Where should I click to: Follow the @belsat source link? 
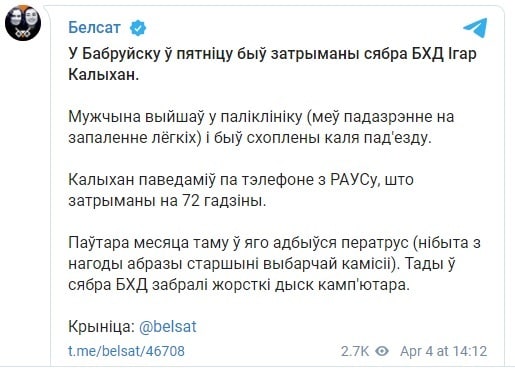(168, 326)
